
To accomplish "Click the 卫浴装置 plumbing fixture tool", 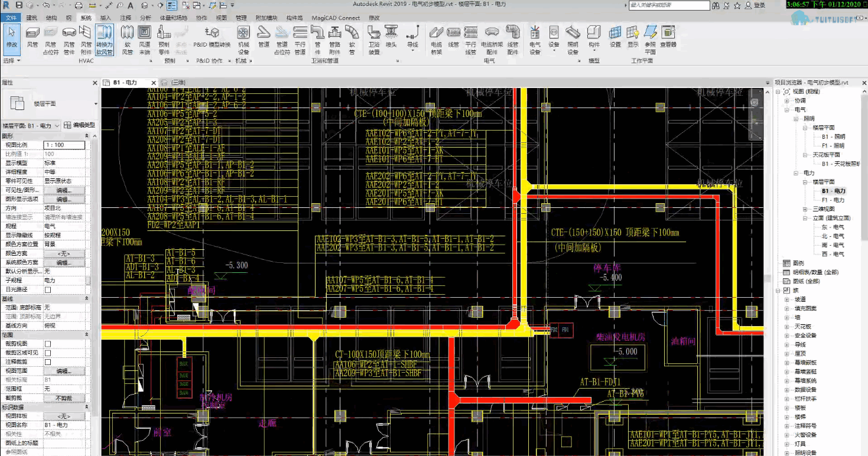I will pyautogui.click(x=374, y=40).
